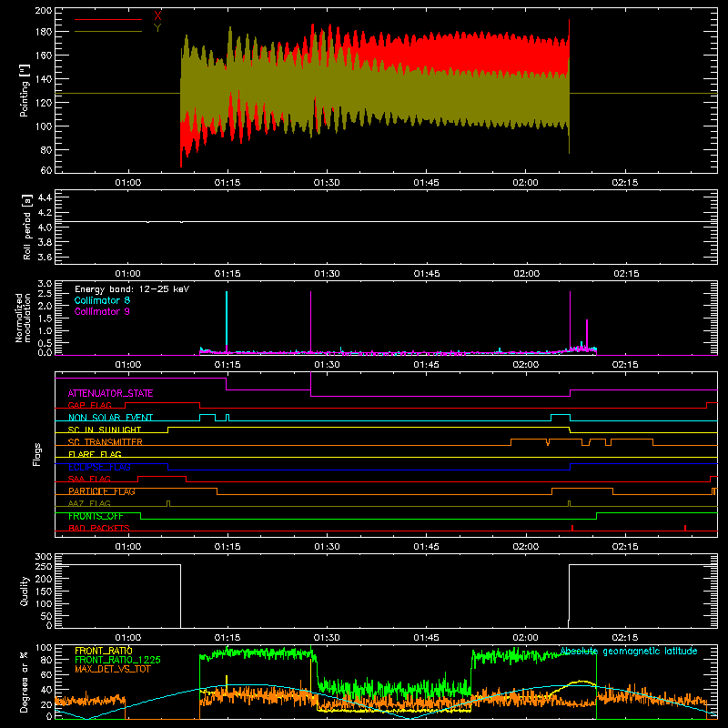Click the "Quality" vertical axis title
728x728 pixels.
pyautogui.click(x=25, y=591)
